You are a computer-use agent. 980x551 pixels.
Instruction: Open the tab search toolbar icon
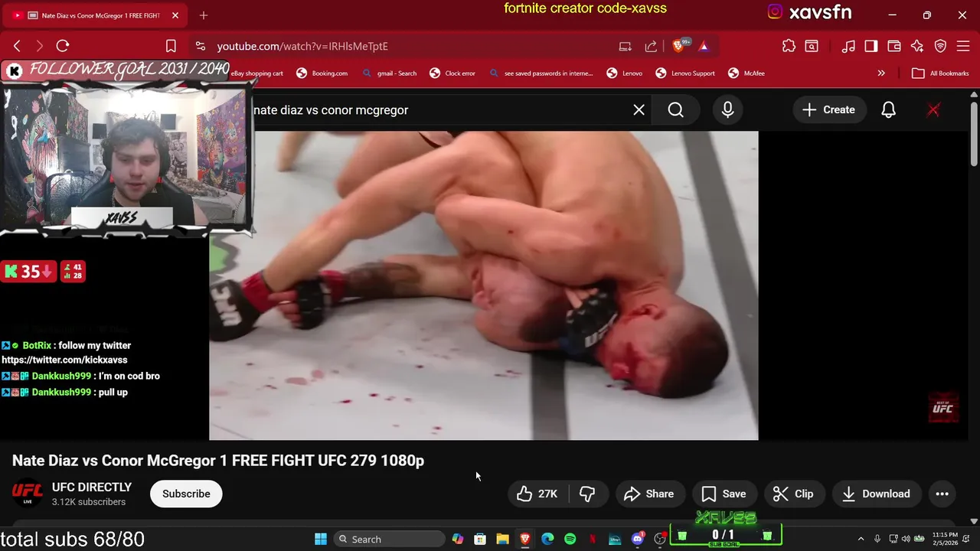(x=812, y=46)
